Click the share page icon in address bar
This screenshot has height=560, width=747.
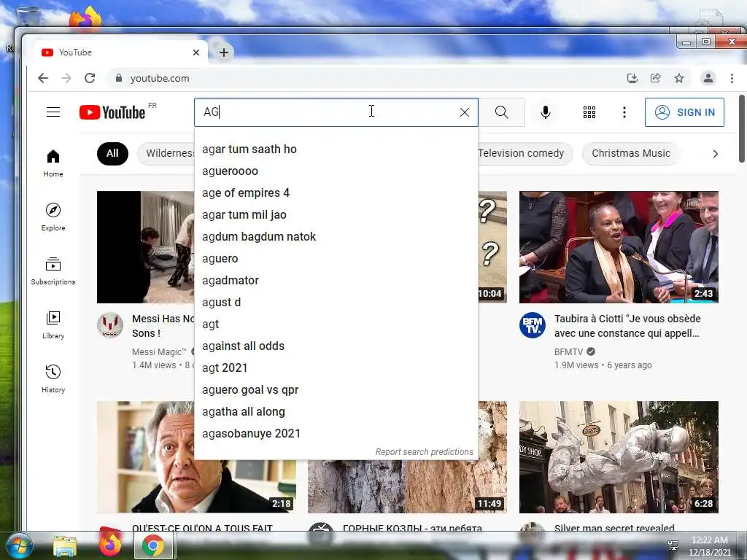click(656, 78)
